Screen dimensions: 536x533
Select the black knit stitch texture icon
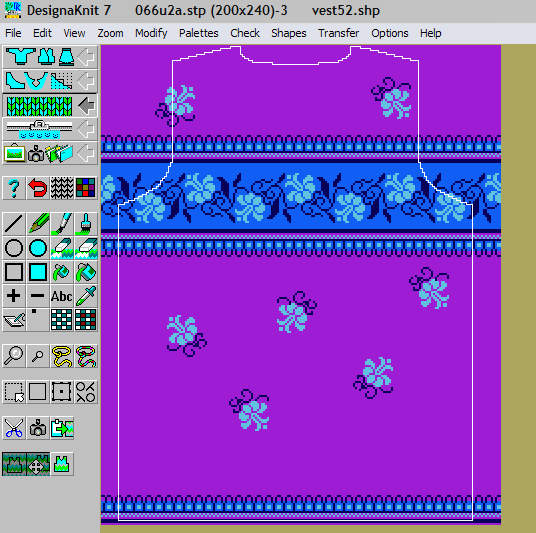62,188
